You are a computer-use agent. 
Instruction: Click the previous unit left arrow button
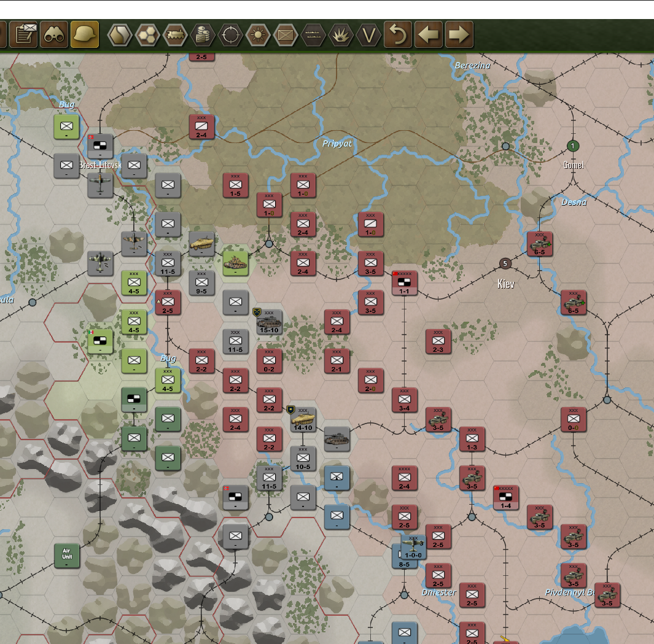click(x=429, y=34)
